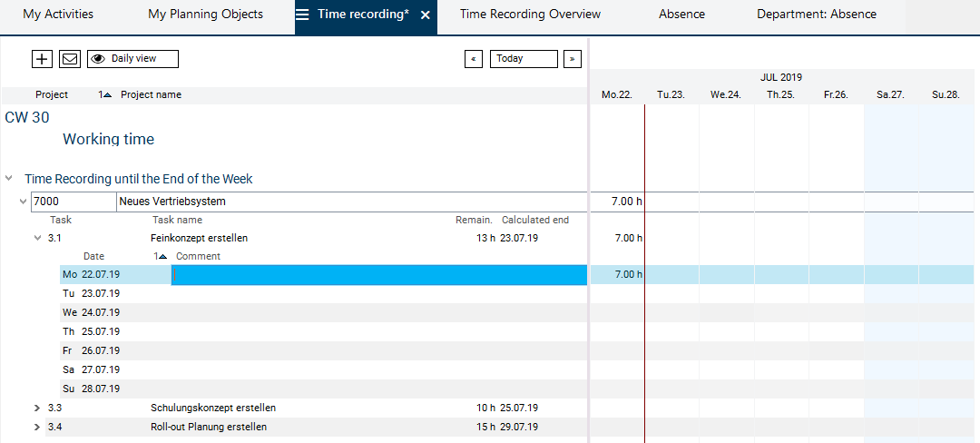Open the hamburger menu on Time recording tab
The width and height of the screenshot is (980, 443).
click(302, 15)
